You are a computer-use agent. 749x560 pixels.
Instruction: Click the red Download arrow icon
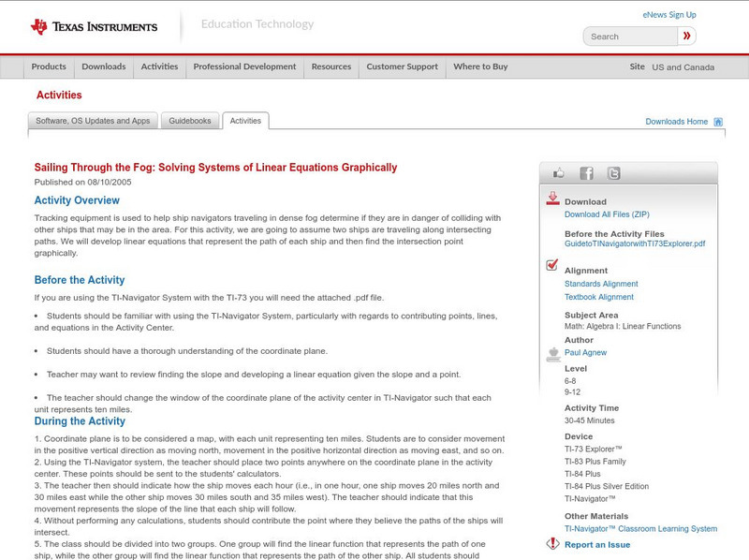point(552,199)
